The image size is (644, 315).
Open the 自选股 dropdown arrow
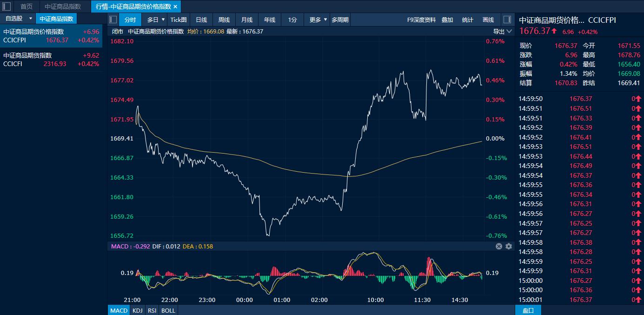(31, 19)
